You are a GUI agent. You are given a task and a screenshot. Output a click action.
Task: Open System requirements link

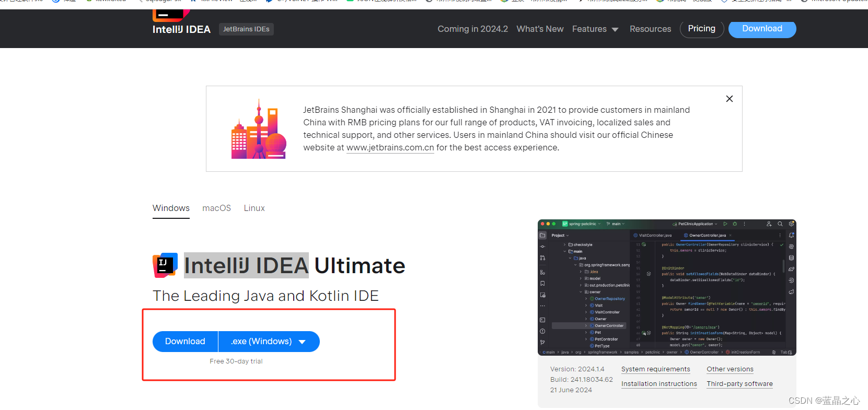tap(655, 369)
